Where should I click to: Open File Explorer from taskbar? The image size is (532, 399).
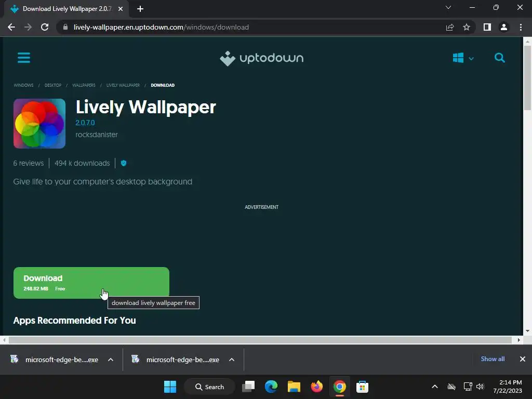(294, 387)
